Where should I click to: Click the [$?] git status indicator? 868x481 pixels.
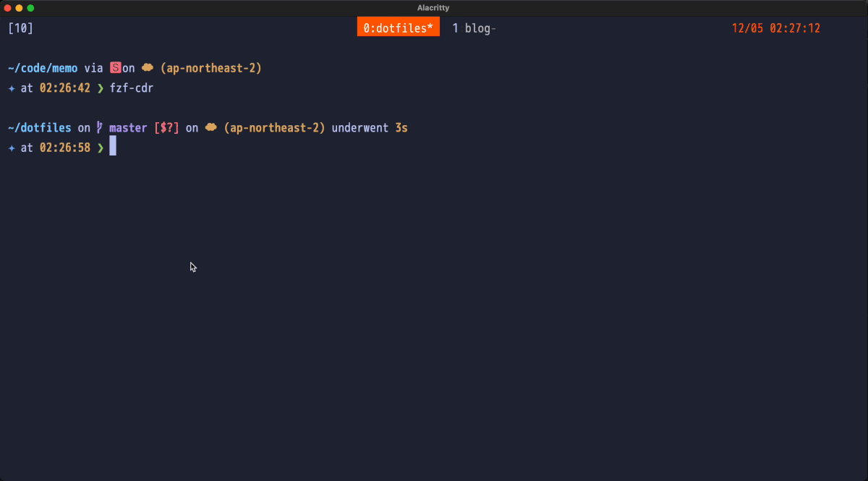[x=166, y=128]
